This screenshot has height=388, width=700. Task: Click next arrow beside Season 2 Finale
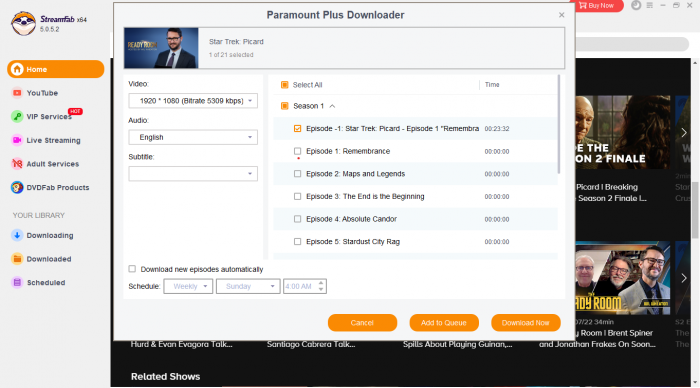click(683, 133)
